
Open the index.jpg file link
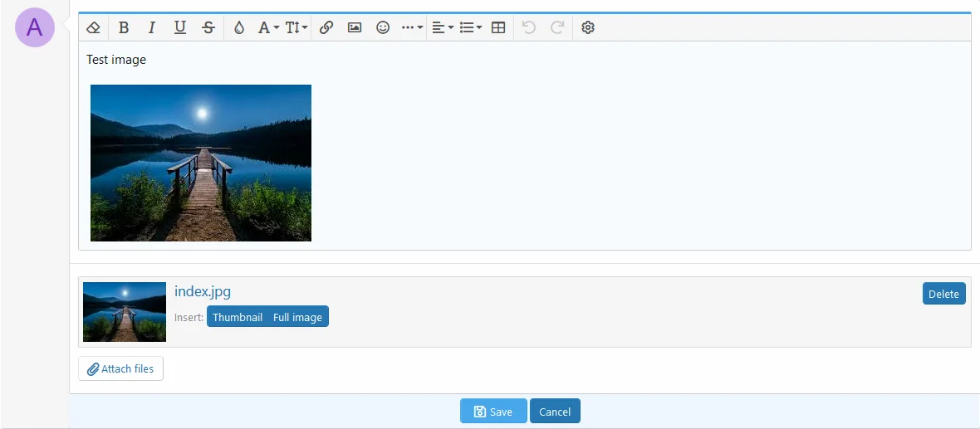click(203, 291)
